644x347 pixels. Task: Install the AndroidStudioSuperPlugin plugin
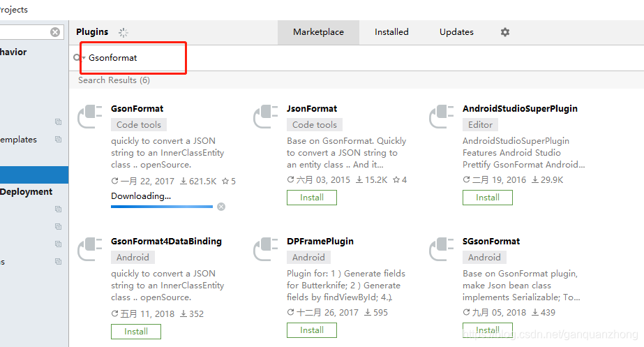(488, 198)
